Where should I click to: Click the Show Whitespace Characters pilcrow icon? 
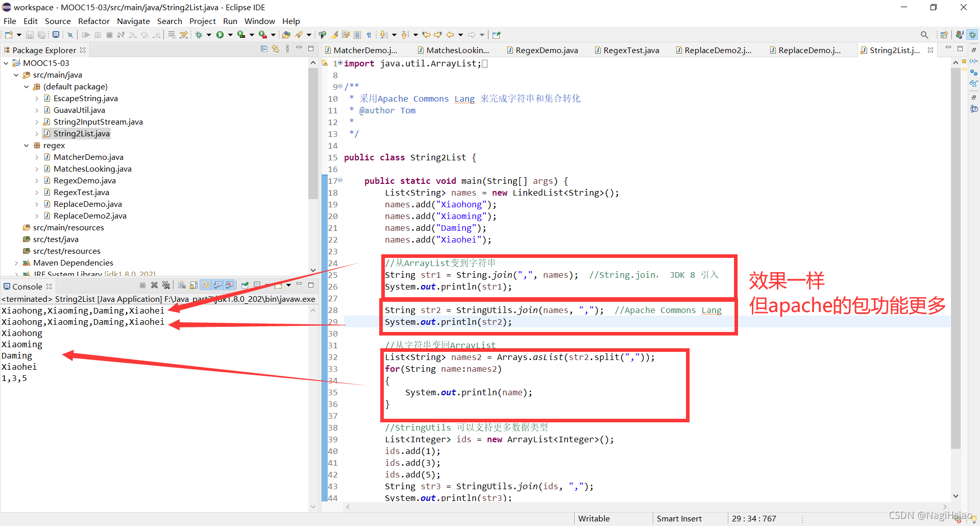point(369,35)
